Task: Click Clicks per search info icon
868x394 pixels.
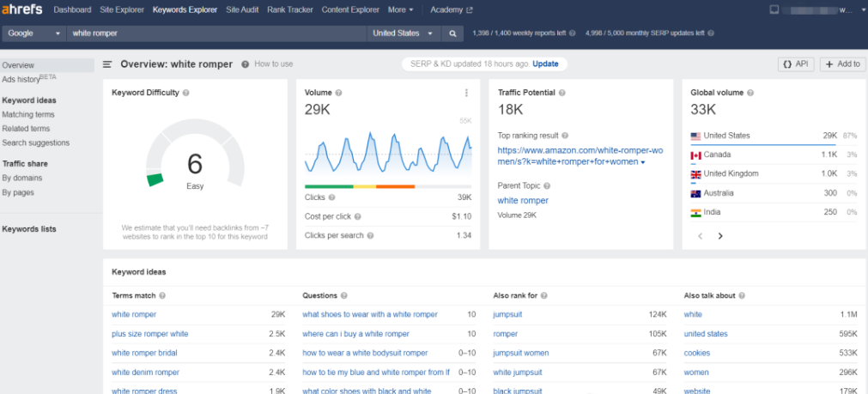Action: (370, 236)
